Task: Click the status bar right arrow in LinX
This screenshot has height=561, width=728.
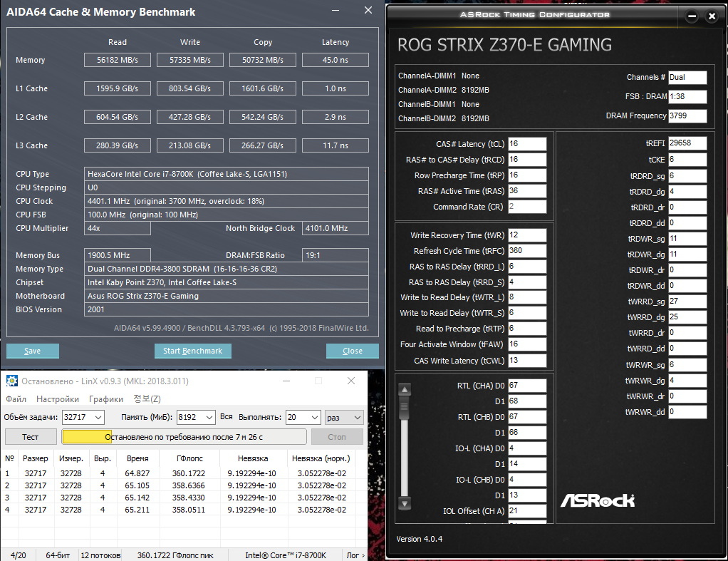Action: click(363, 555)
